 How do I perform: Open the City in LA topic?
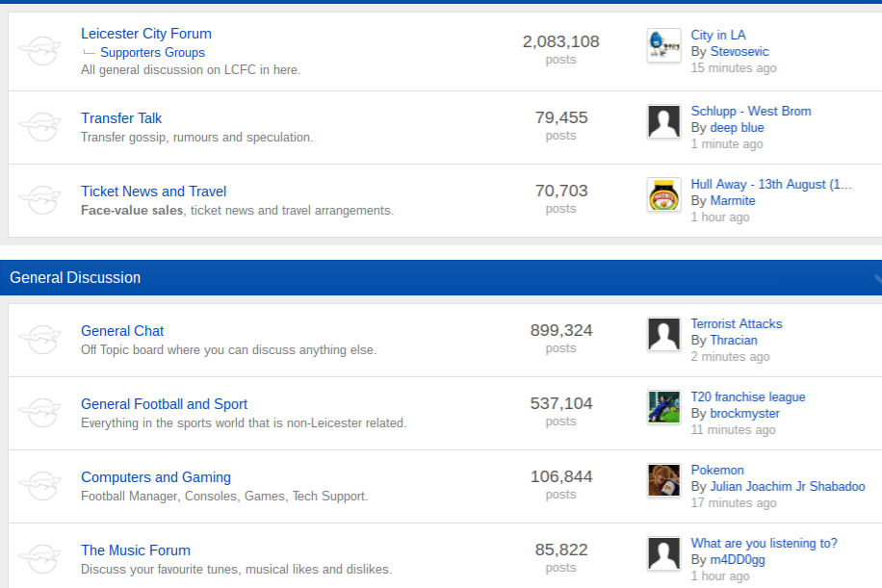click(x=718, y=35)
